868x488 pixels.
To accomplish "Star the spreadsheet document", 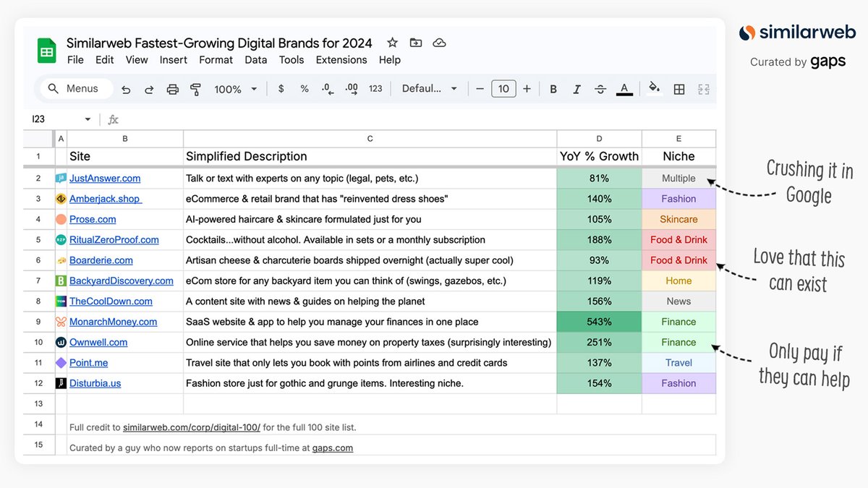I will (x=392, y=43).
